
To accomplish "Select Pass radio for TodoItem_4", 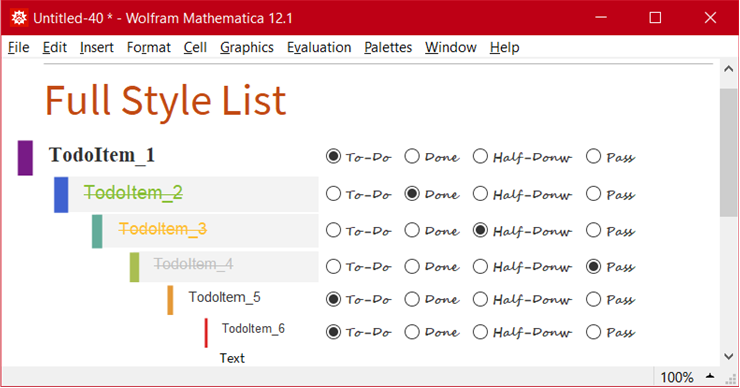I will coord(593,266).
